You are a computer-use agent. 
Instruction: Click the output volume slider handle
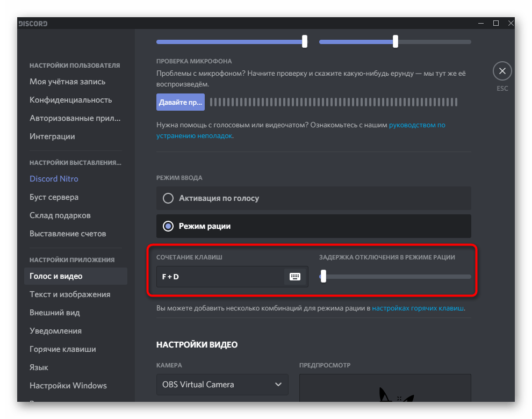pos(396,41)
